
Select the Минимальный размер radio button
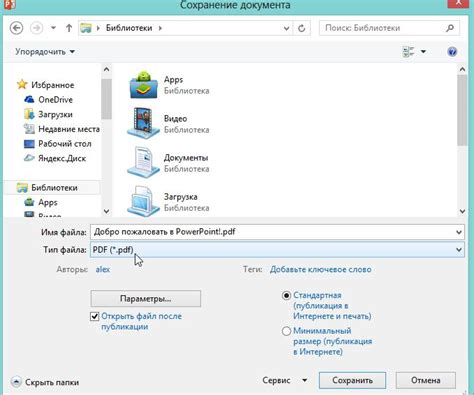coord(286,331)
